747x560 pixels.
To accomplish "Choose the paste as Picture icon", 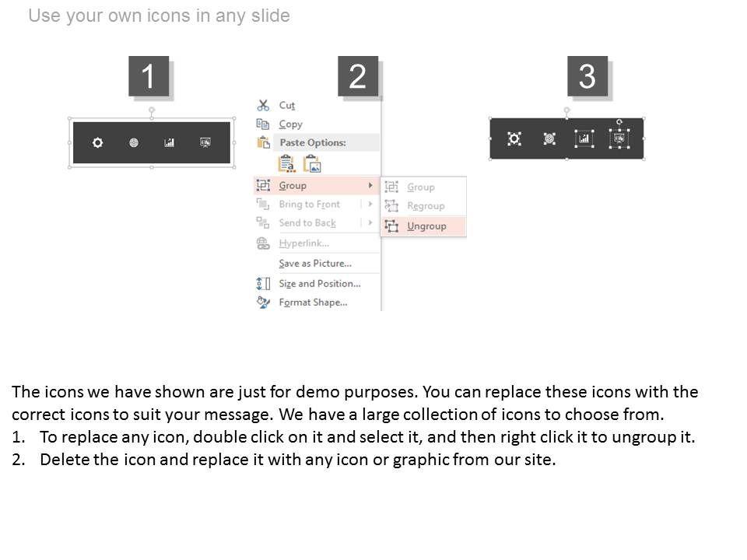I will [312, 164].
